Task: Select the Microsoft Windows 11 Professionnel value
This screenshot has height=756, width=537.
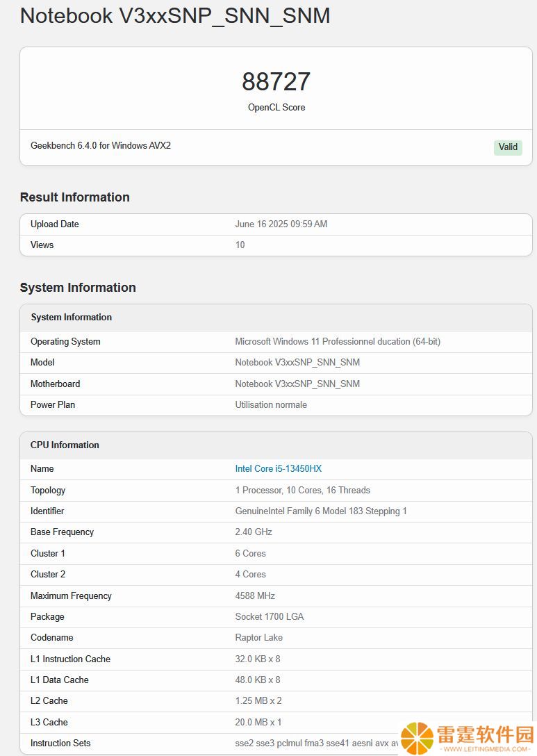Action: pos(338,342)
